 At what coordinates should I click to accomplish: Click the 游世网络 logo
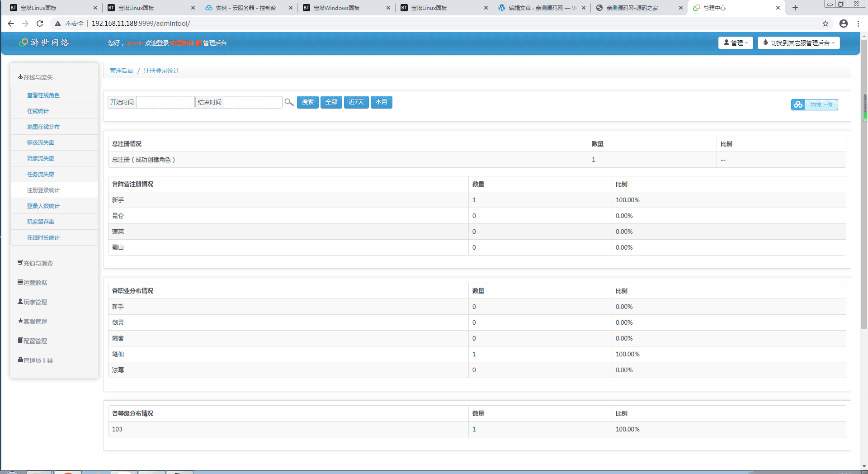(x=44, y=43)
